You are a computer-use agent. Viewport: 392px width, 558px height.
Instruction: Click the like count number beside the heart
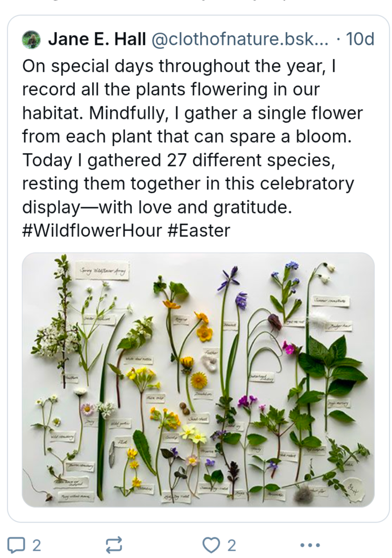pyautogui.click(x=231, y=545)
